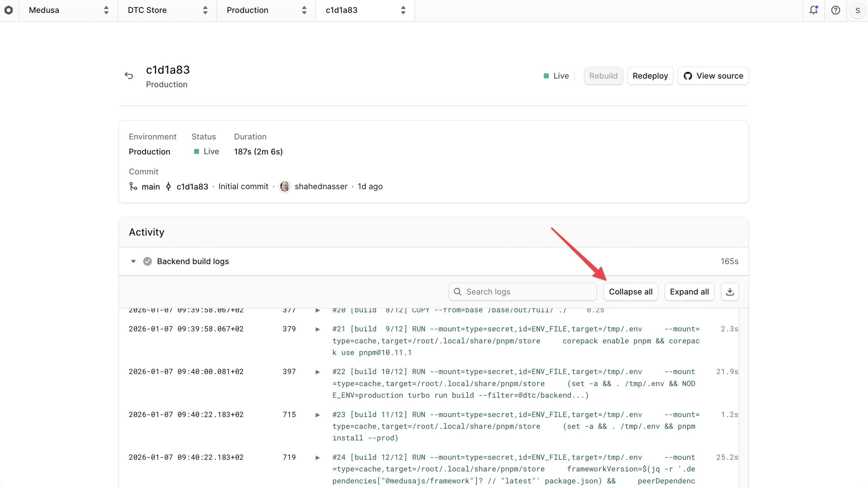Click the commit hash icon before c1d1a83

pos(168,186)
